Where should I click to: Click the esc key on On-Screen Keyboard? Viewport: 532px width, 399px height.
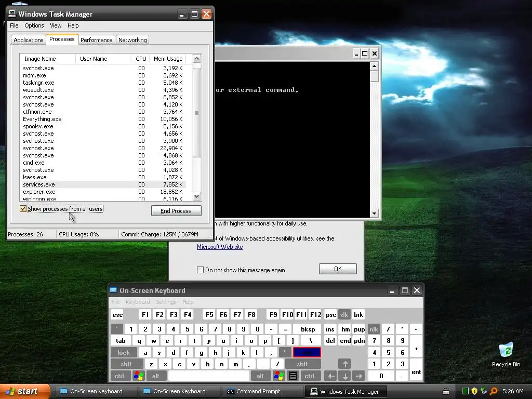click(x=117, y=314)
